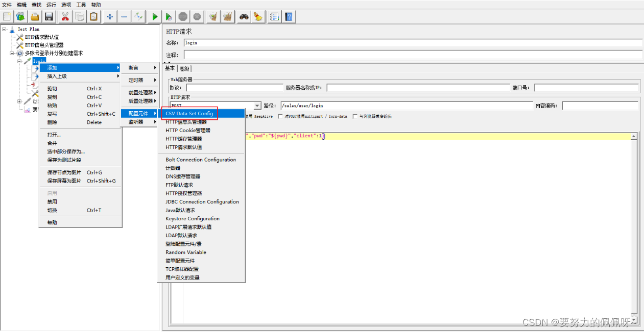Open the POST method dropdown
The height and width of the screenshot is (332, 644).
[x=257, y=106]
